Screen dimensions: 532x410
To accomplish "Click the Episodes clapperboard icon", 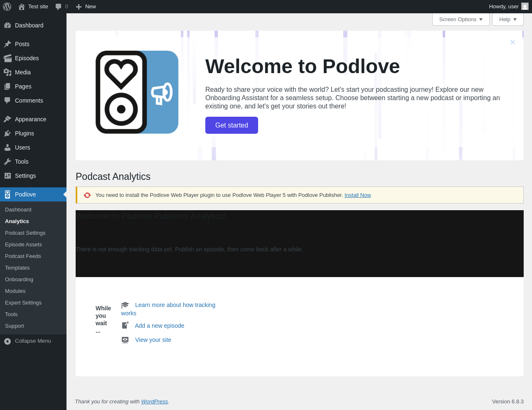I will point(7,58).
